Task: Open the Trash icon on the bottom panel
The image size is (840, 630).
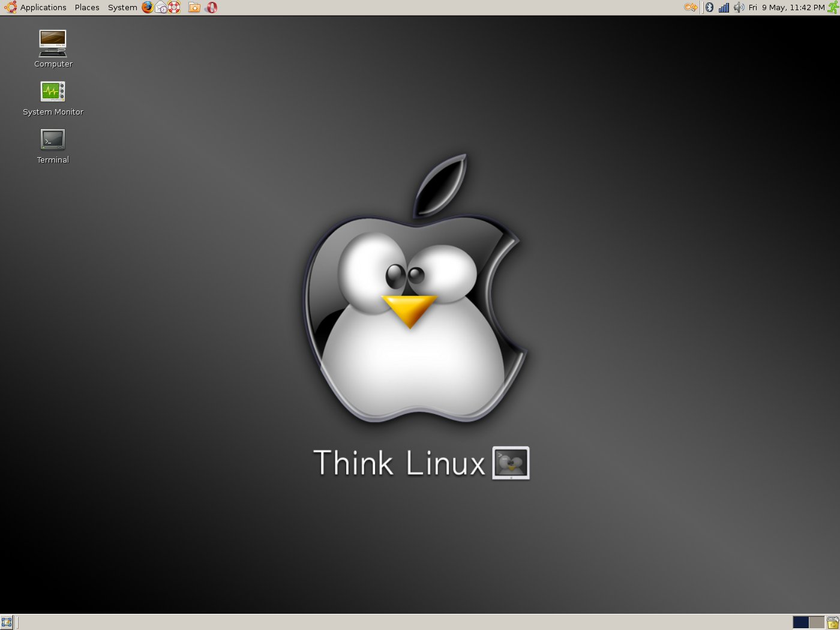Action: (x=833, y=622)
